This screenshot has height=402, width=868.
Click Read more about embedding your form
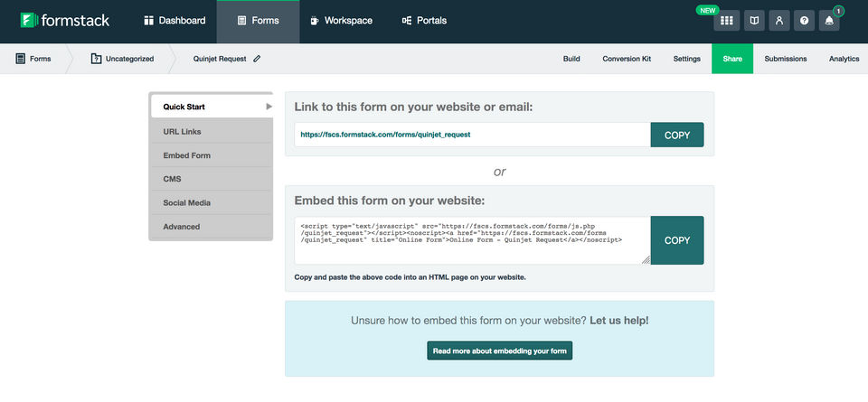[499, 351]
